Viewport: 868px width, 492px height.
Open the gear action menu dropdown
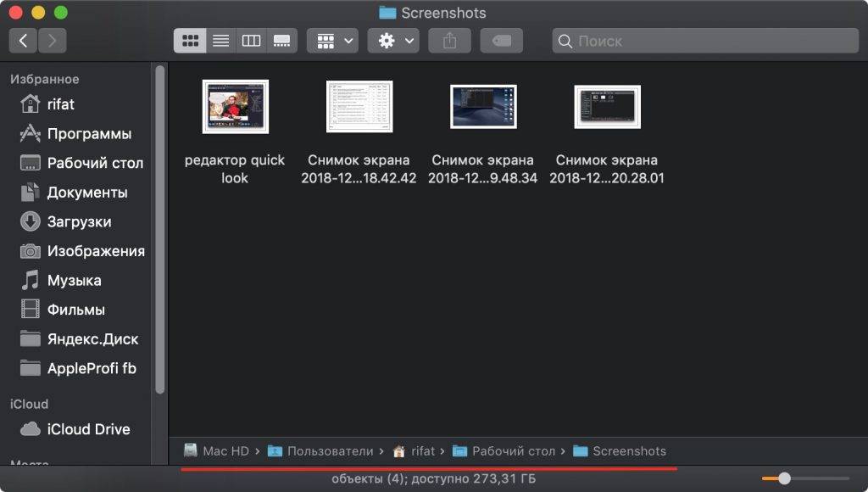[x=394, y=40]
